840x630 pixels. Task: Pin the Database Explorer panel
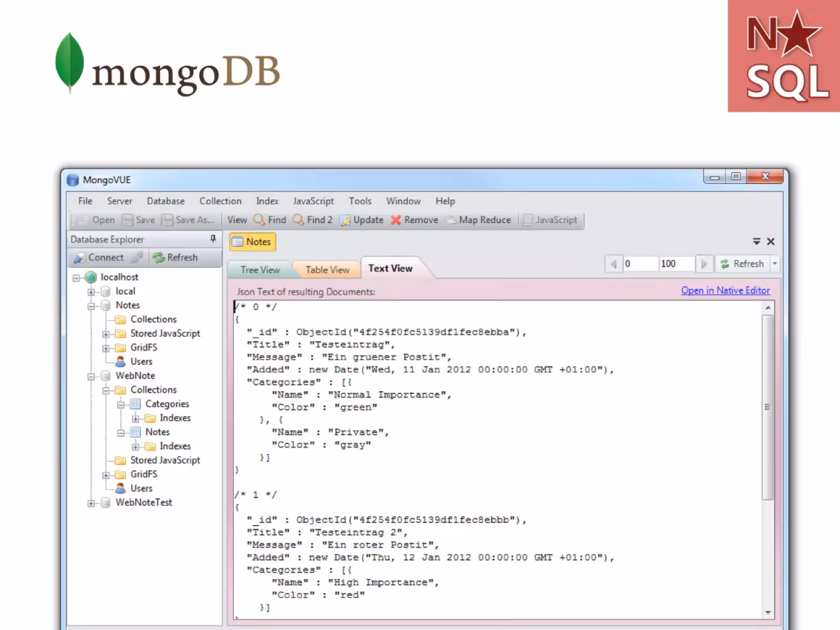coord(213,239)
